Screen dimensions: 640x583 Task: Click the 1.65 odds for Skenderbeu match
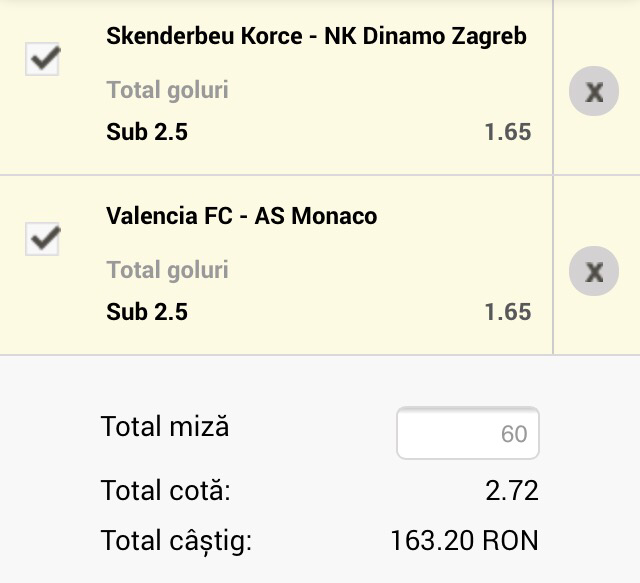tap(507, 132)
